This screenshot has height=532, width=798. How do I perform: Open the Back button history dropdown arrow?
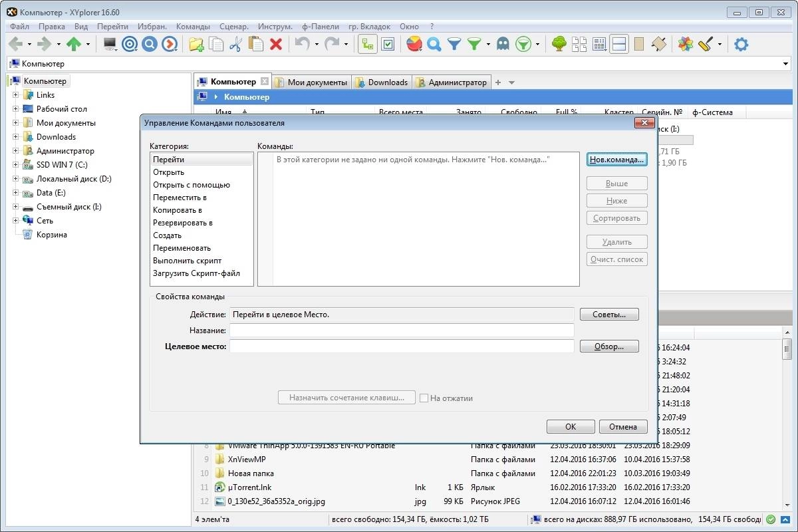[29, 45]
